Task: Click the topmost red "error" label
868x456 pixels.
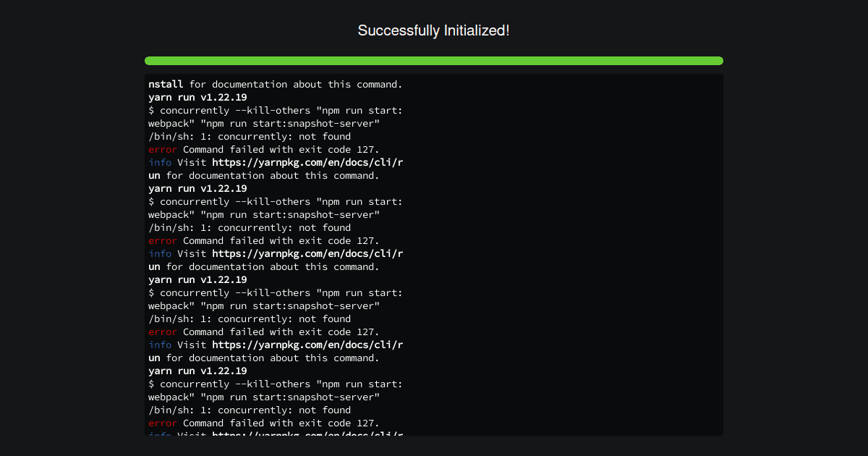Action: (x=163, y=150)
